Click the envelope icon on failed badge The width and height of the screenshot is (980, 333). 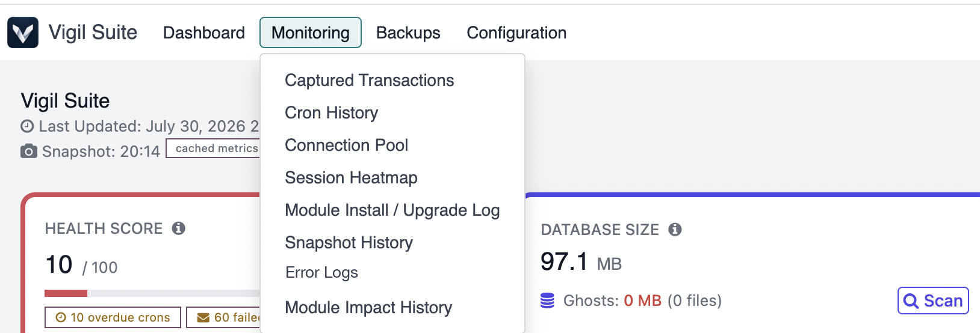click(203, 317)
